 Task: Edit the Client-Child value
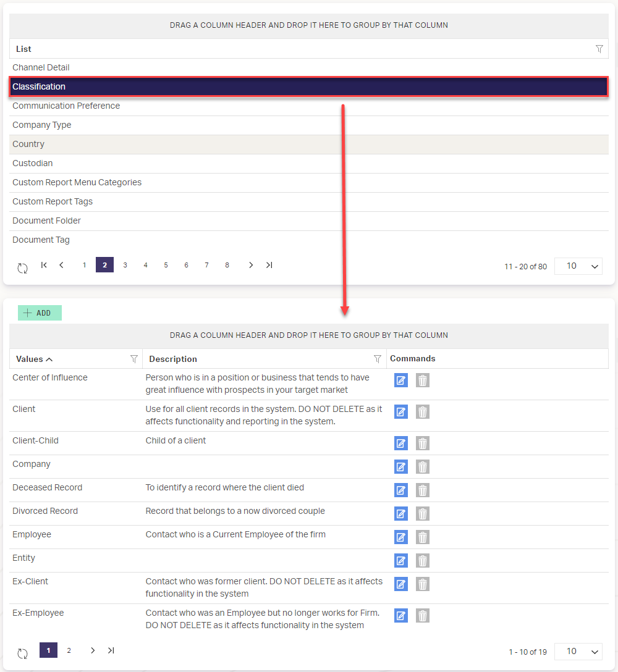(401, 443)
